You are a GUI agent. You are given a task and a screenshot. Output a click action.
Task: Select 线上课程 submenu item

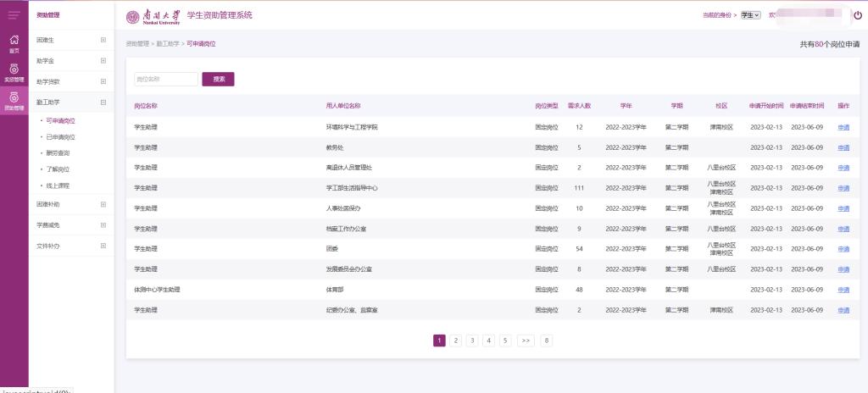click(x=58, y=185)
